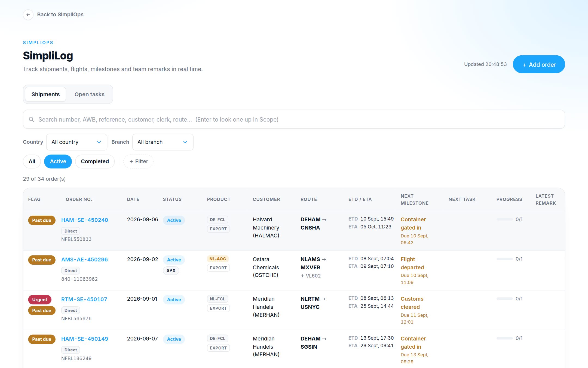Select the Completed status filter
The image size is (588, 368).
click(x=95, y=161)
